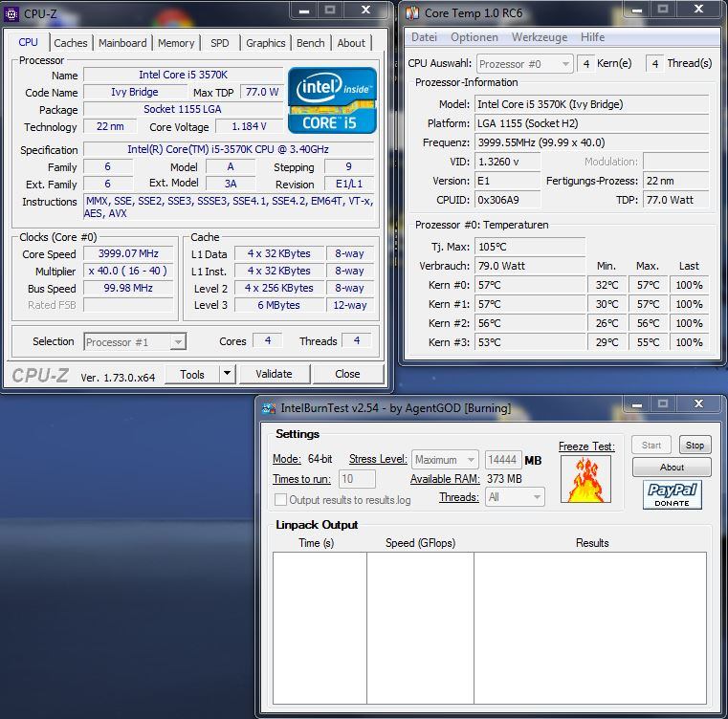Click the Available RAM label
728x719 pixels.
445,479
